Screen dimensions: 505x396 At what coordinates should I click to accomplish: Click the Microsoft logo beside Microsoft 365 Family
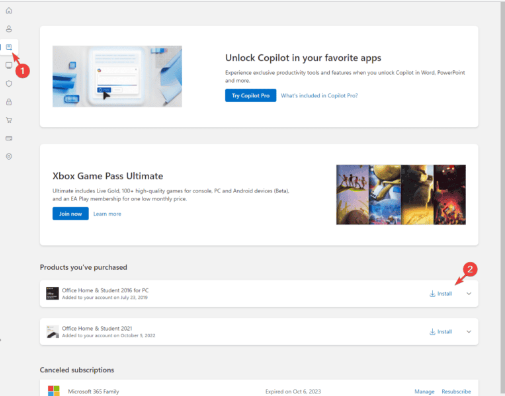click(54, 391)
